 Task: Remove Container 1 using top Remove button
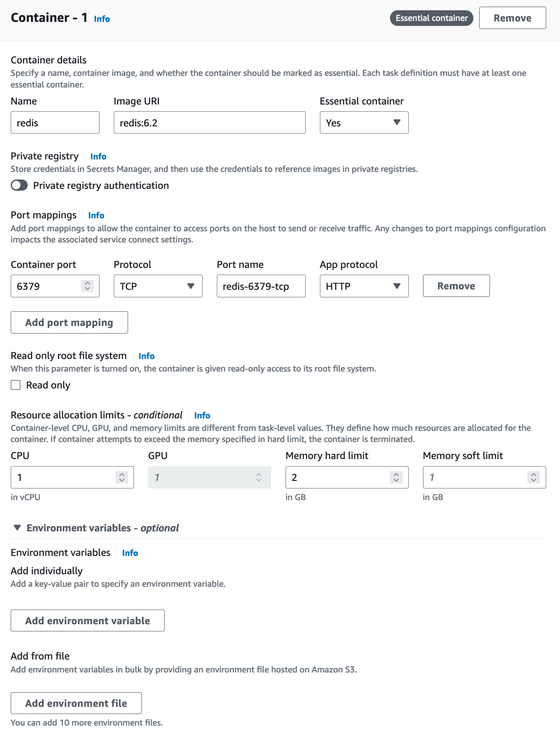(x=512, y=18)
